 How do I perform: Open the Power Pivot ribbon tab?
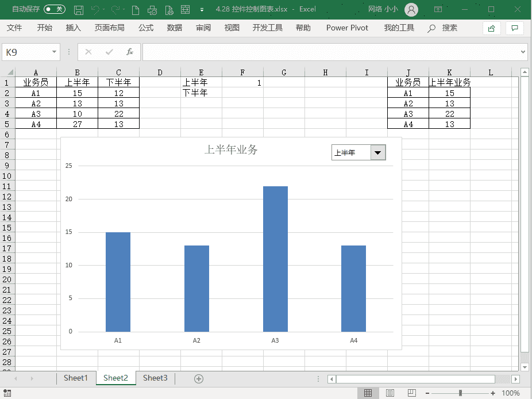tap(347, 28)
